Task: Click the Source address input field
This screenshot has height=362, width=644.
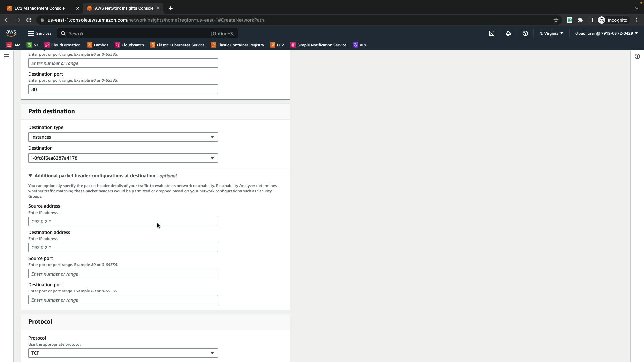Action: coord(123,221)
